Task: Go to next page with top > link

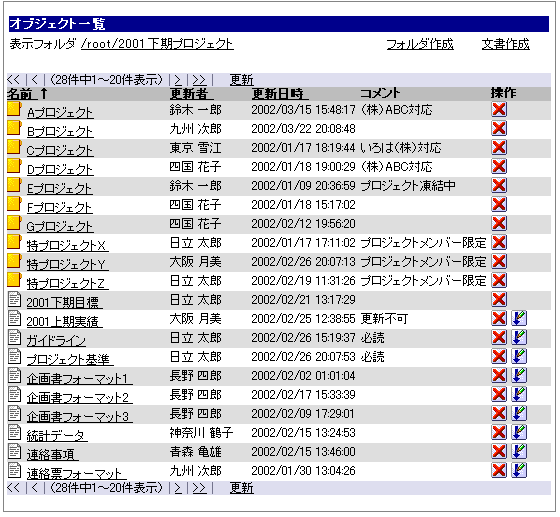Action: coord(178,80)
